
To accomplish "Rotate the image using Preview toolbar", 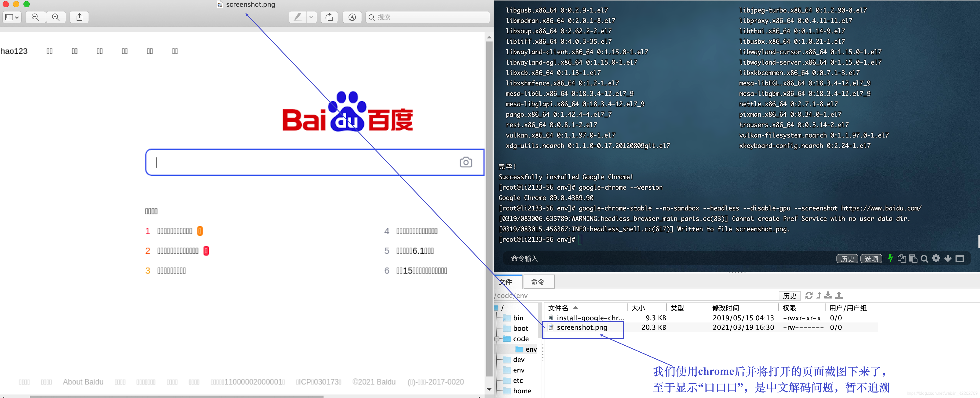I will point(329,17).
